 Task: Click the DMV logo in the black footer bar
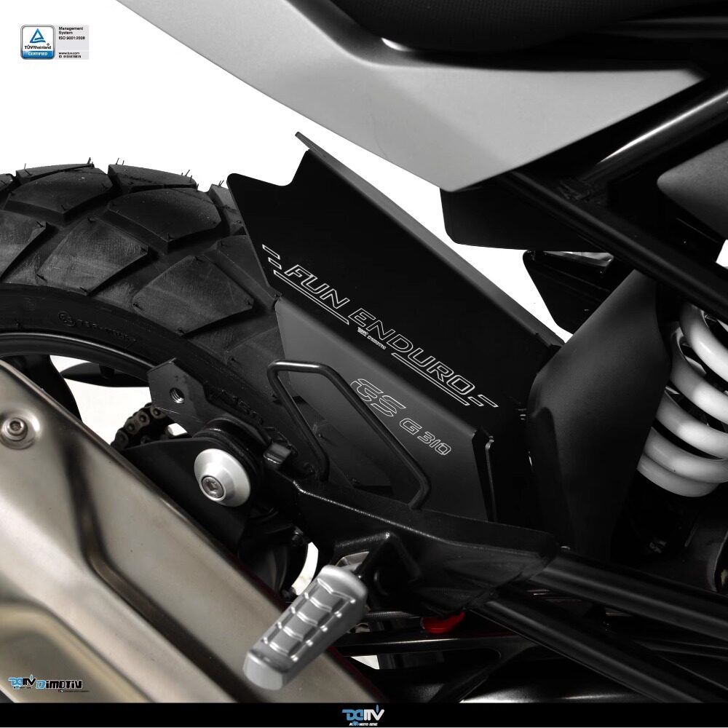(363, 715)
